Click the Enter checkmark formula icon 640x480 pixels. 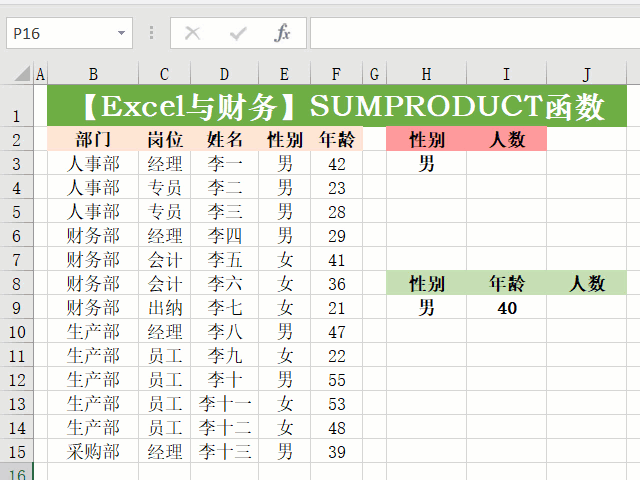pyautogui.click(x=238, y=33)
